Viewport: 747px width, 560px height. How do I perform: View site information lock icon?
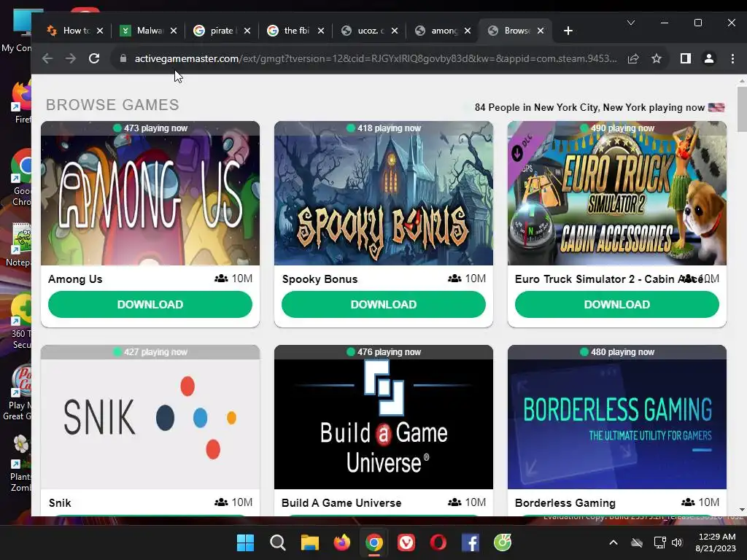click(123, 58)
